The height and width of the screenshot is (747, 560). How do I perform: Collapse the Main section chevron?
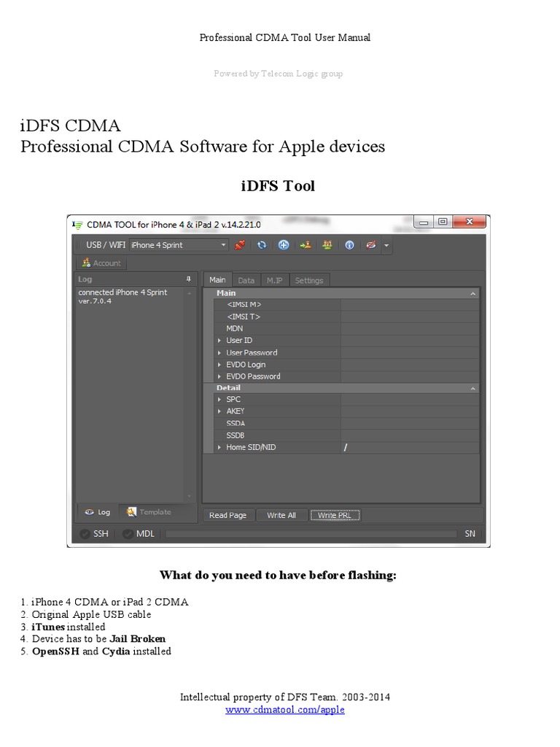coord(472,293)
